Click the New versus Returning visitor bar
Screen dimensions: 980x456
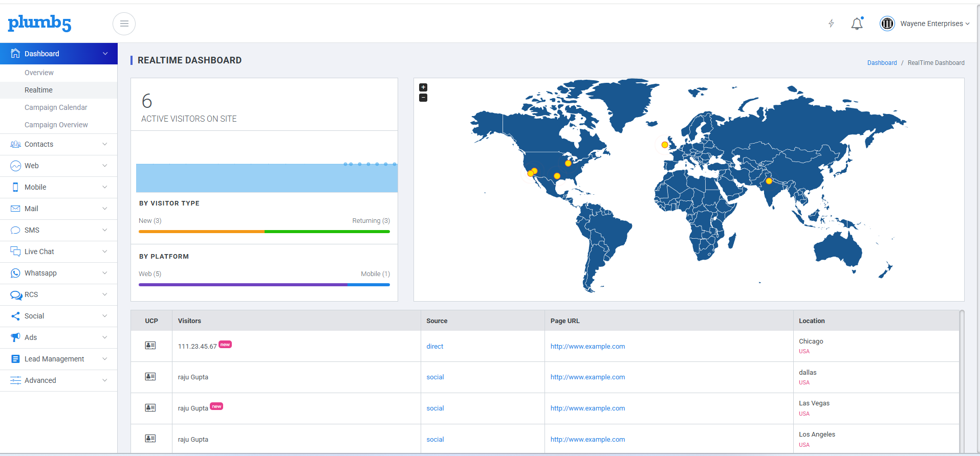[x=264, y=232]
